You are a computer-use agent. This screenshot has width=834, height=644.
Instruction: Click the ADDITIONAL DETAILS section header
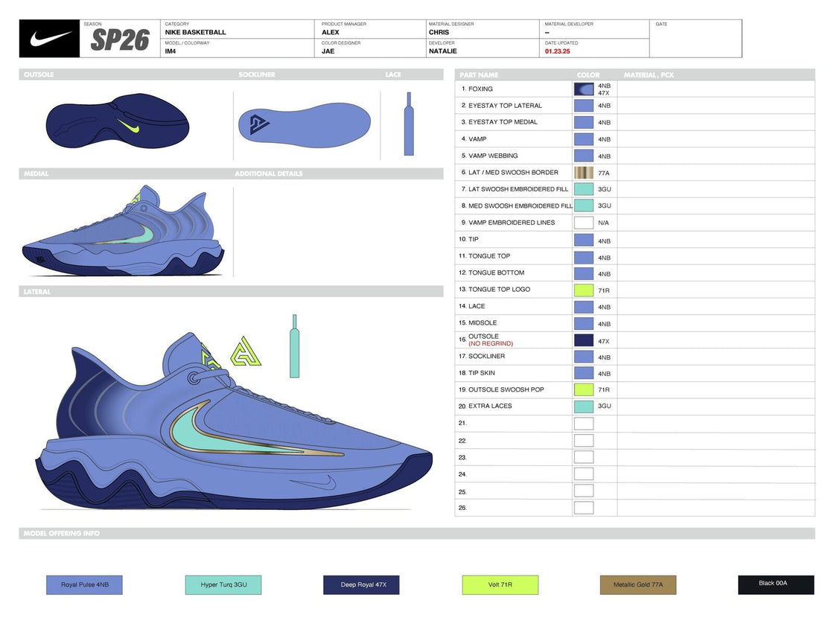(x=269, y=173)
